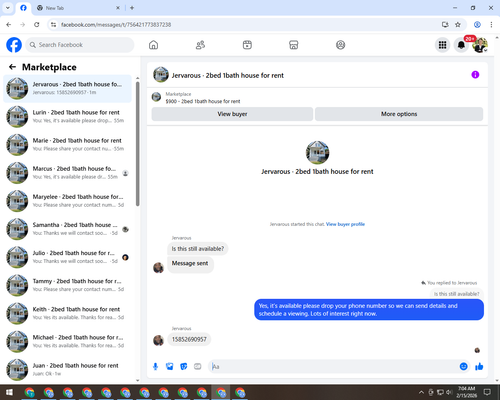Click the back arrow beside Marketplace
Image resolution: width=500 pixels, height=400 pixels.
(12, 67)
